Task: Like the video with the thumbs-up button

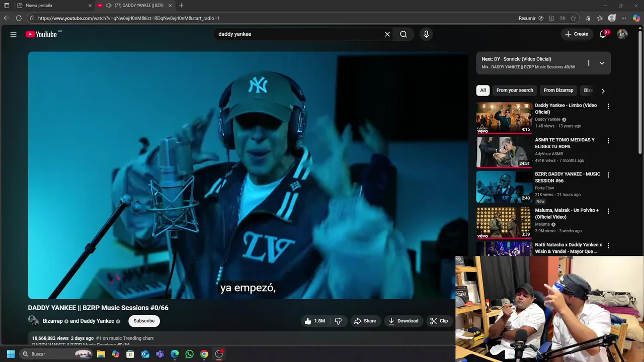Action: (x=315, y=321)
